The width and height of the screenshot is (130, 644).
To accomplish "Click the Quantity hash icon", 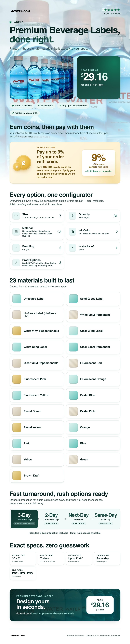I will coord(72,216).
